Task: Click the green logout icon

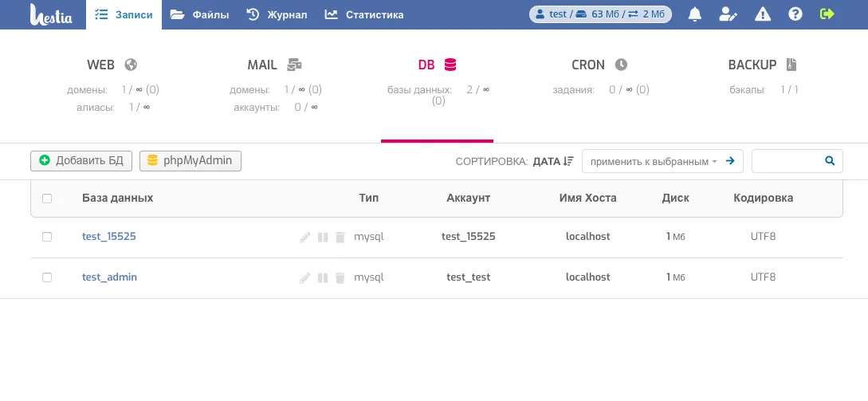Action: point(827,14)
